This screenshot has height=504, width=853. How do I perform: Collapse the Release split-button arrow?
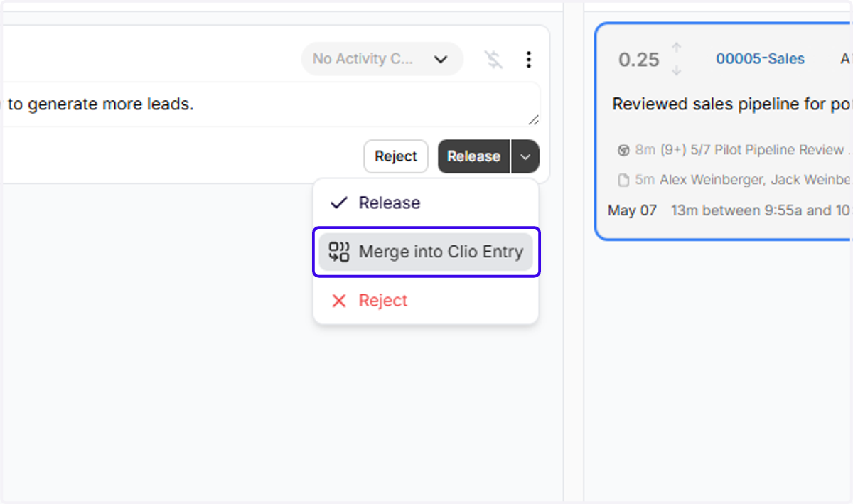525,156
